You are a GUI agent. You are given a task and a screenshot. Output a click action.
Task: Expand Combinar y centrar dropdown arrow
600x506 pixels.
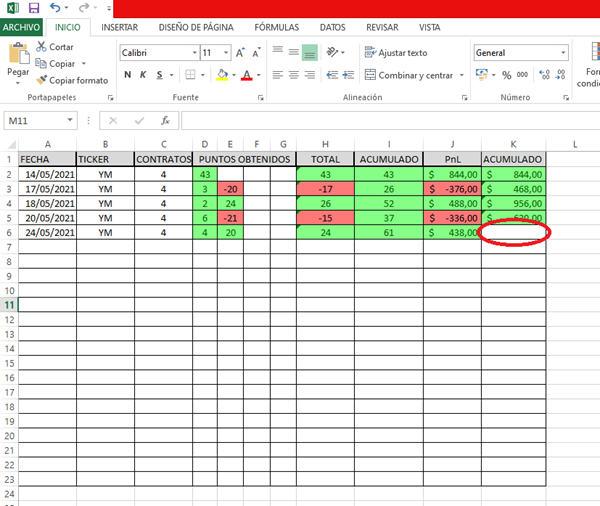[x=462, y=75]
